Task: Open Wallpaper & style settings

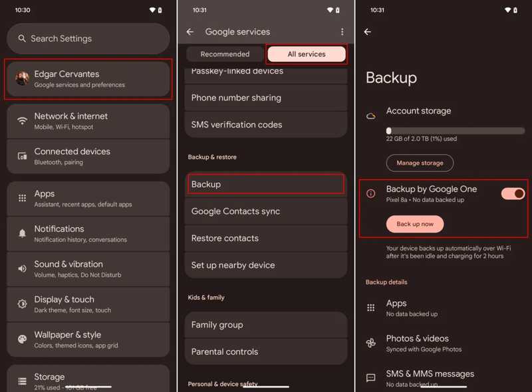Action: (x=88, y=340)
